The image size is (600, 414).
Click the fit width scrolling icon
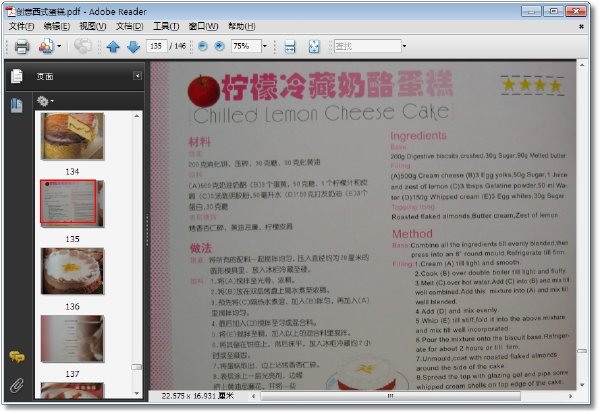click(x=290, y=46)
